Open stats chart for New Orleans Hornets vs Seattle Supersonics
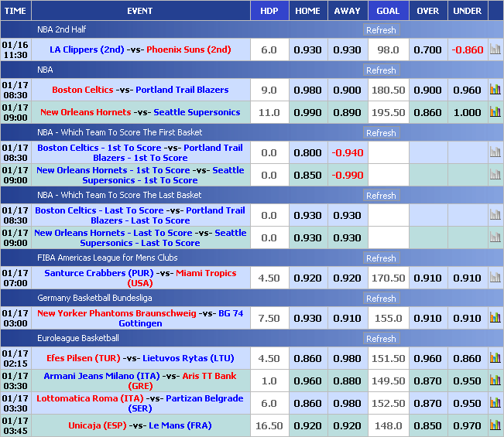 pos(495,112)
